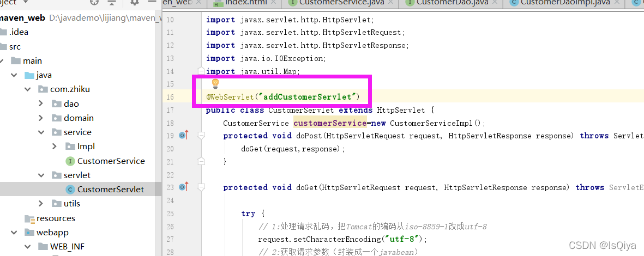This screenshot has height=256, width=644.
Task: Select the domain package in tree
Action: pos(79,118)
